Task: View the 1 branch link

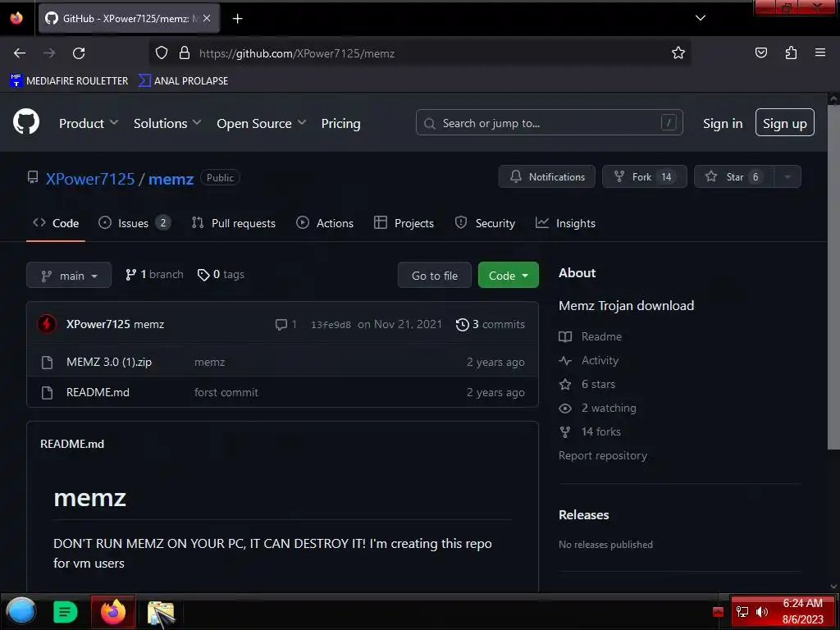Action: pyautogui.click(x=154, y=274)
